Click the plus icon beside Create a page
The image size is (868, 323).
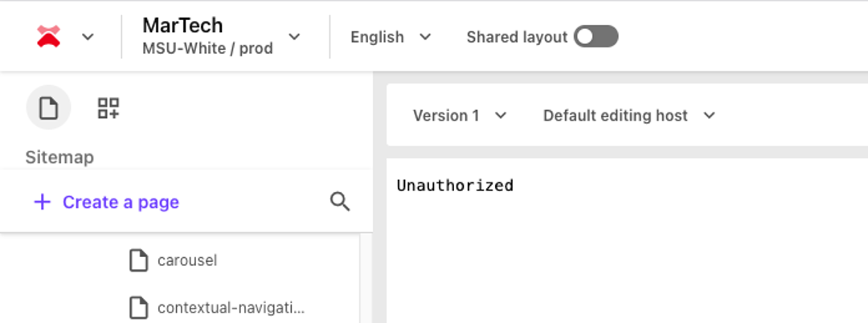42,202
